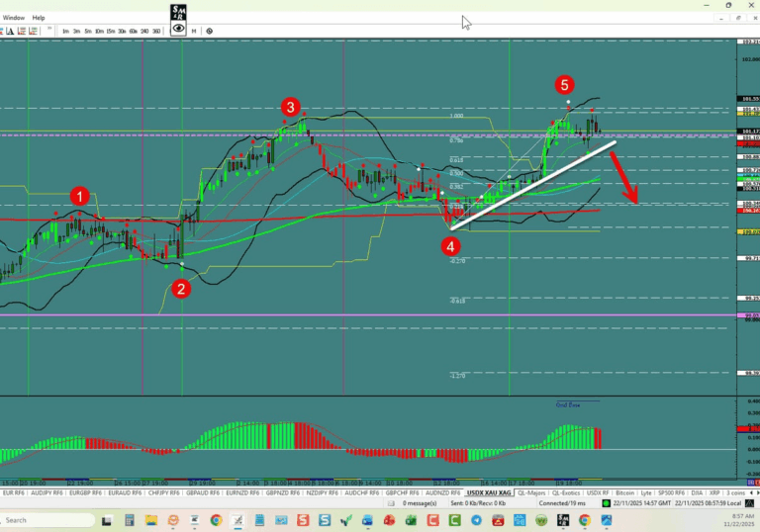760x532 pixels.
Task: Switch to EURNZD RF6 tab
Action: coord(242,492)
